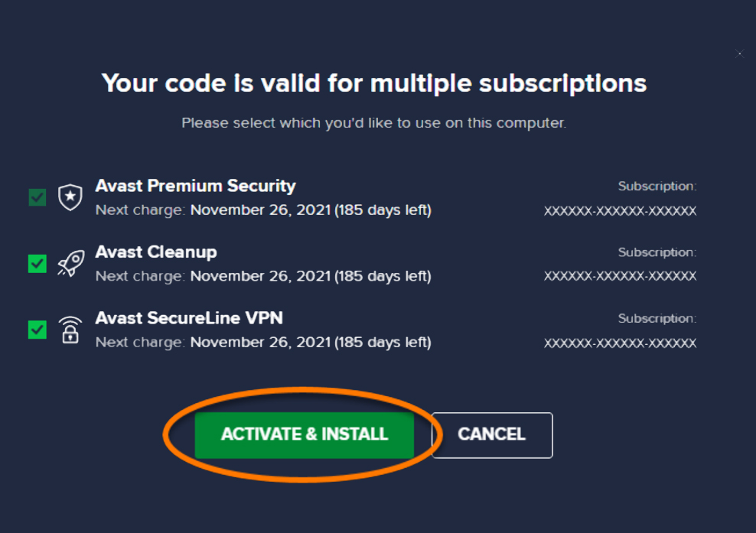Click the Avast Cleanup rocket icon
Screen dimensions: 756x533
coord(70,263)
